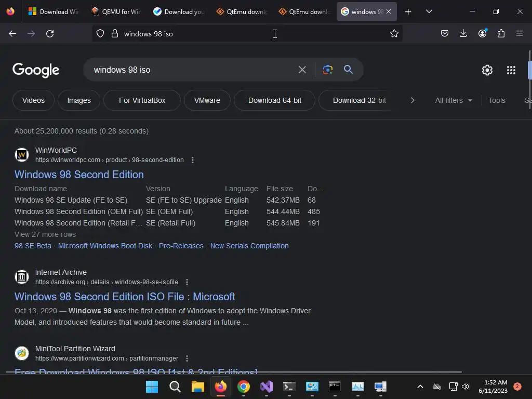Search by image with Google Lens icon
The height and width of the screenshot is (399, 532).
(x=327, y=70)
